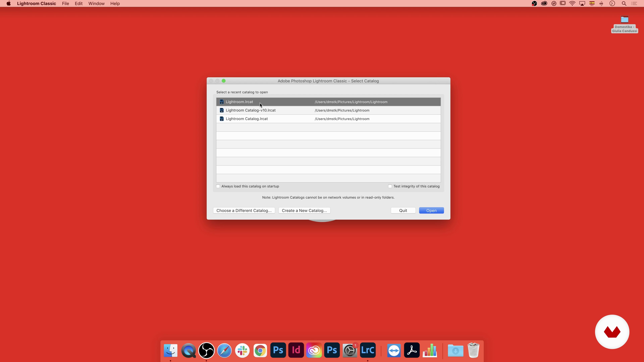The height and width of the screenshot is (362, 644).
Task: Open Notification Center list icon
Action: (634, 4)
